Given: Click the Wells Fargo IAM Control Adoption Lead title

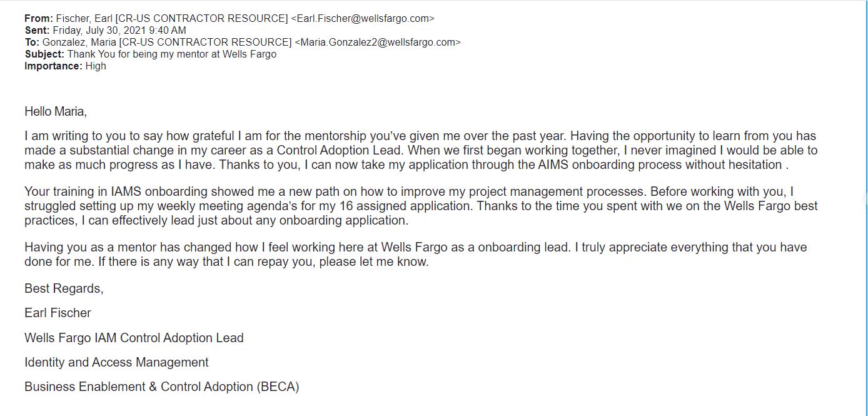Looking at the screenshot, I should pos(134,338).
